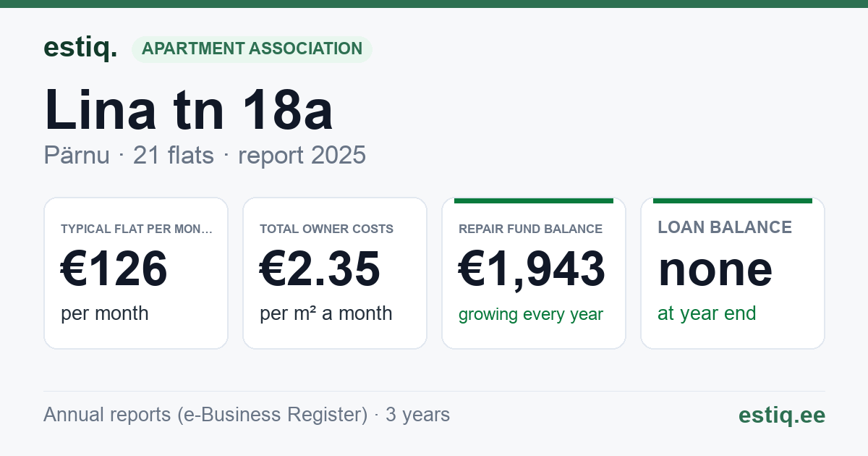868x456 pixels.
Task: Click the 'per m² a month' text
Action: click(x=326, y=313)
